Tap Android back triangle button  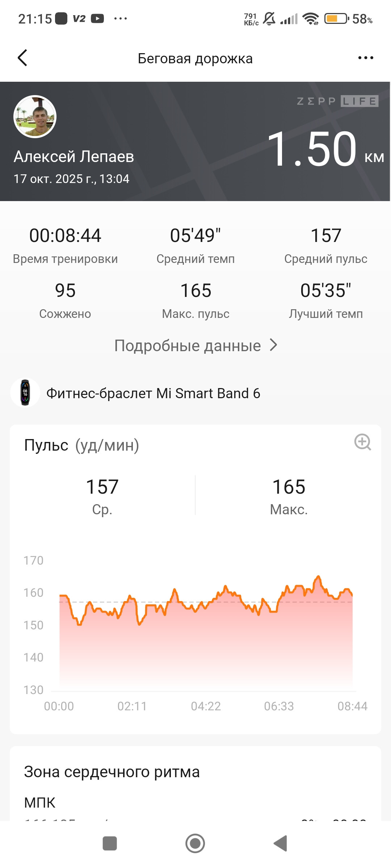click(281, 843)
